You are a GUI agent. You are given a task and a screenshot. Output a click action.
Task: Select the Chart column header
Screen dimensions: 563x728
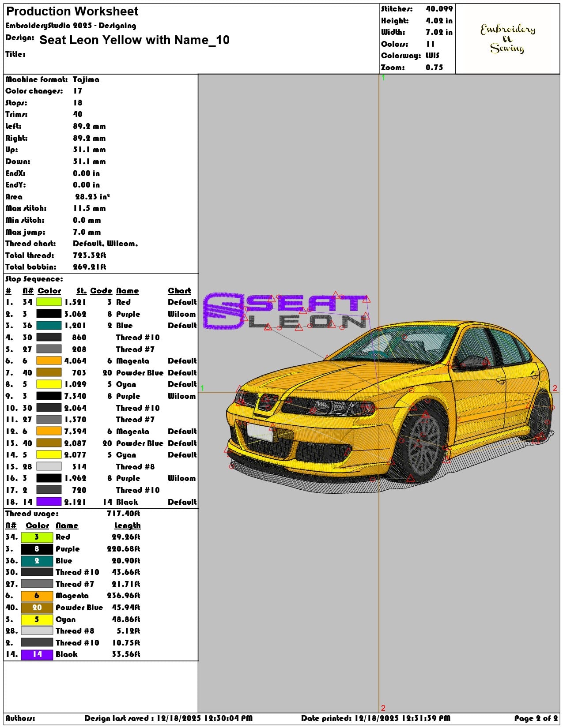[180, 291]
